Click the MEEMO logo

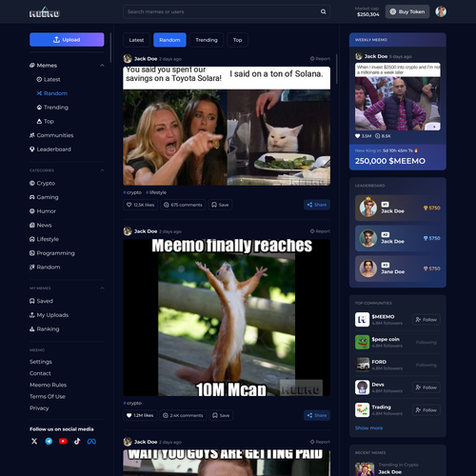pos(45,12)
